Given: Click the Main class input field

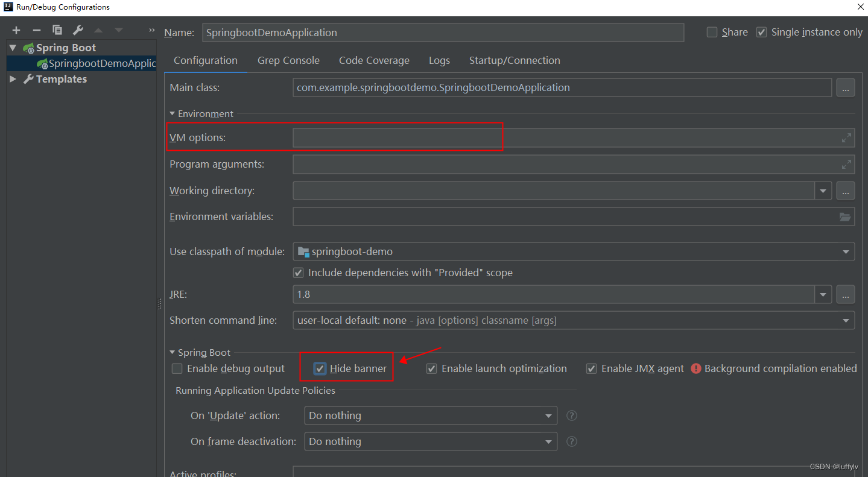Looking at the screenshot, I should [562, 87].
